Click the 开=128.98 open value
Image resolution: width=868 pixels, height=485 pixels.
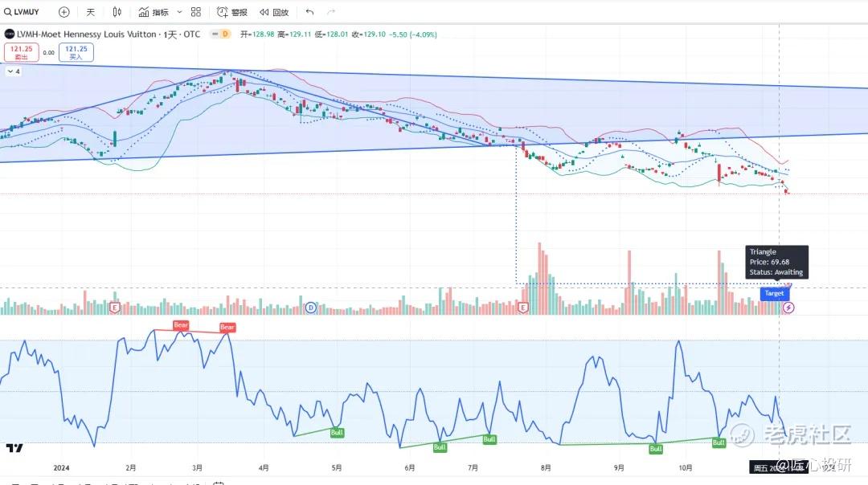coord(257,35)
